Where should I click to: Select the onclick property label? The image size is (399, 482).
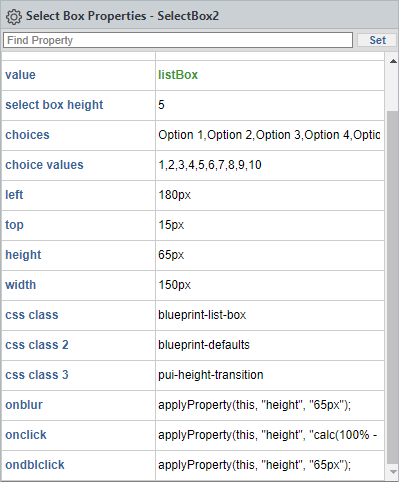coord(26,435)
